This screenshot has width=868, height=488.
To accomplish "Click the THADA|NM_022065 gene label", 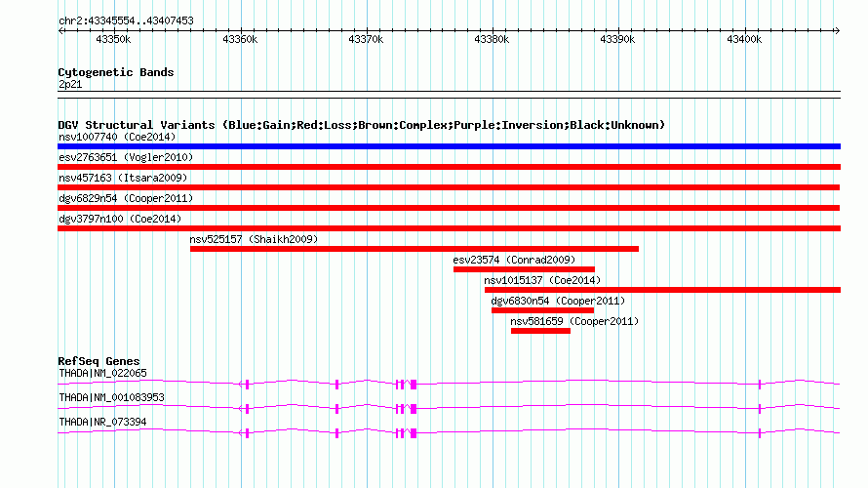I will pos(103,373).
